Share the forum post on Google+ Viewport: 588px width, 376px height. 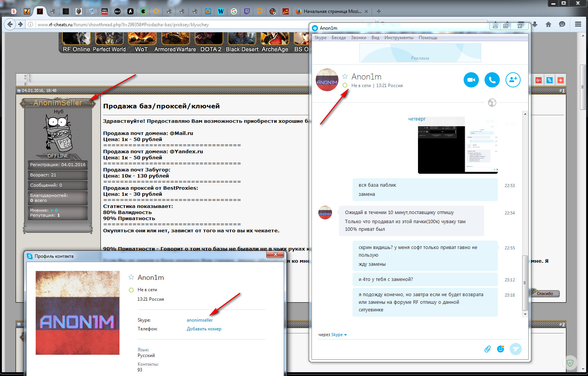(x=539, y=80)
